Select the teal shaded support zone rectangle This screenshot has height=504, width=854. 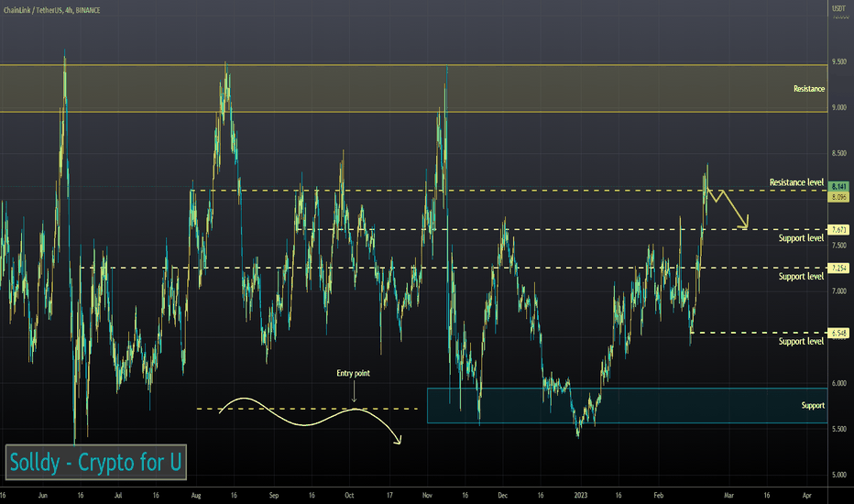coord(628,405)
